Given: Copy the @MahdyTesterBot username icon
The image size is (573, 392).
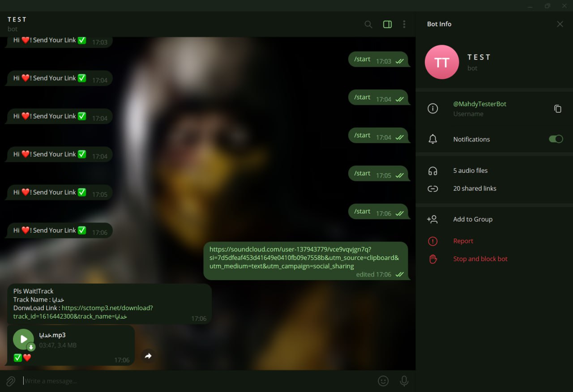Looking at the screenshot, I should click(558, 109).
